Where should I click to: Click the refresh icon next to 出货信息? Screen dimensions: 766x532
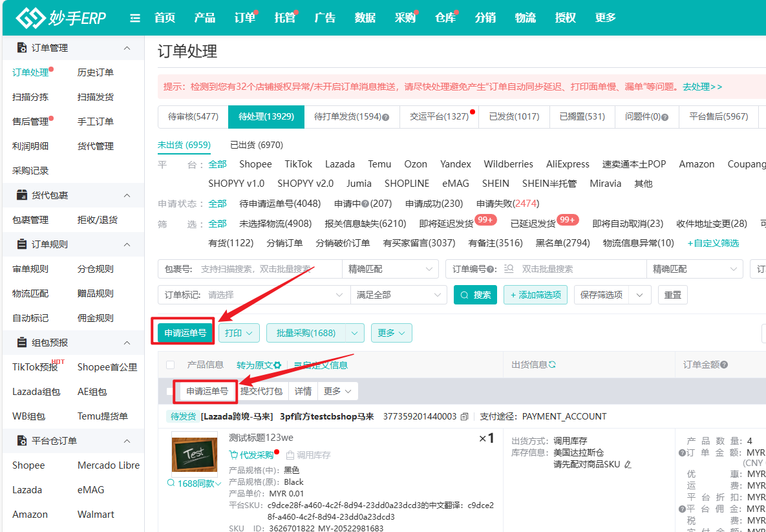click(x=553, y=365)
